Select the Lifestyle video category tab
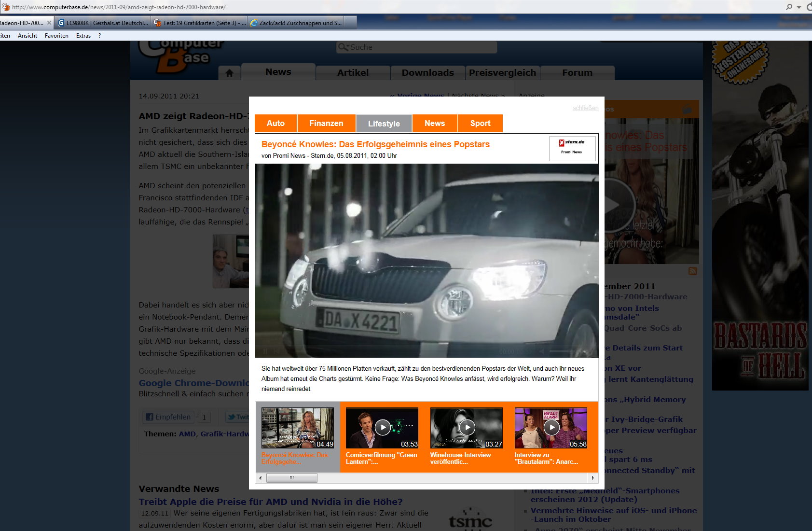 384,124
